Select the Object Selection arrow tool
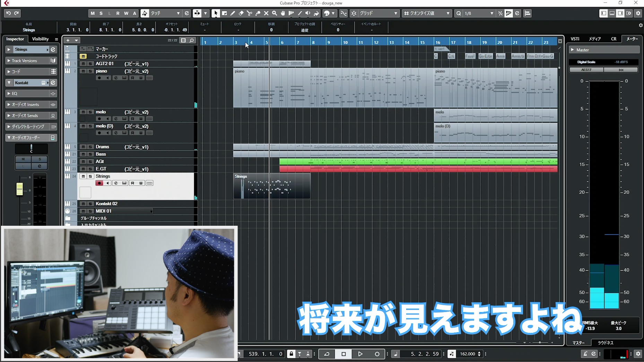 (x=216, y=13)
